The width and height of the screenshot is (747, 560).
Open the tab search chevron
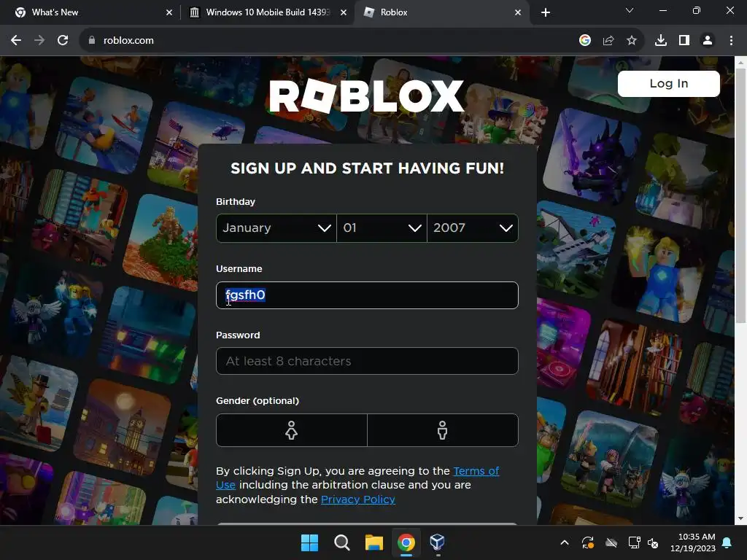(630, 10)
